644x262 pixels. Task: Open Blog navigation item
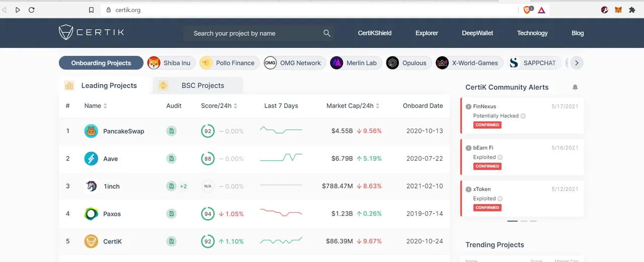coord(578,33)
